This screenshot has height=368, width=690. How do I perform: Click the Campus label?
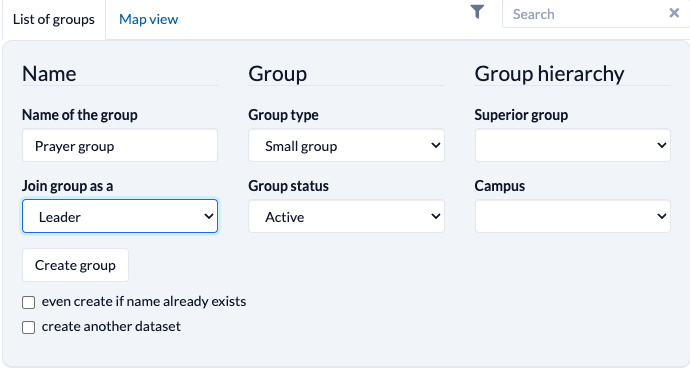click(x=499, y=186)
